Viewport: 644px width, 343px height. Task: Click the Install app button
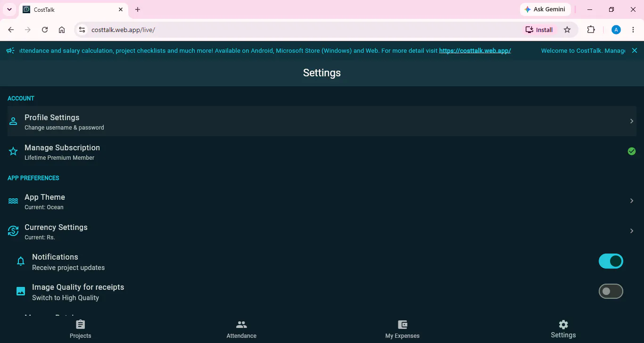point(539,30)
